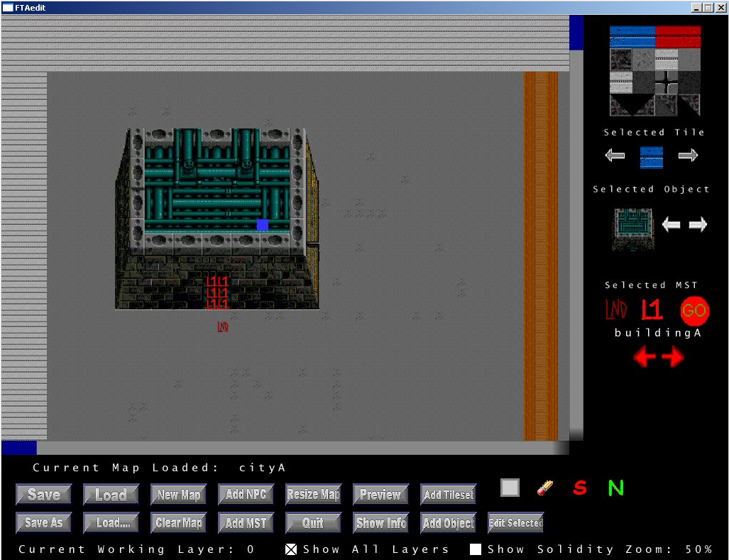Screen dimensions: 729x560
Task: Select the dark red LND MST icon
Action: [615, 309]
